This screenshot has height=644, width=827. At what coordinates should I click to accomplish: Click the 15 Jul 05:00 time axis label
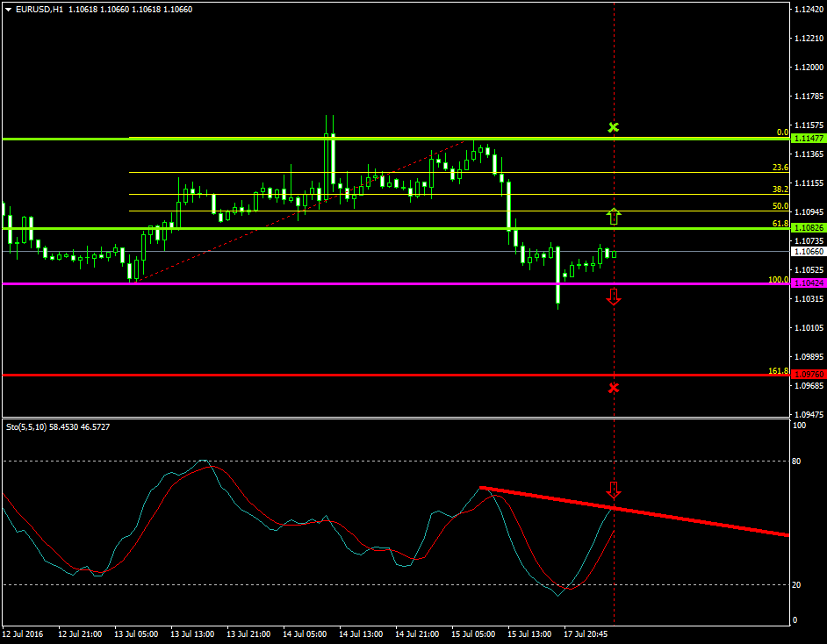(474, 633)
